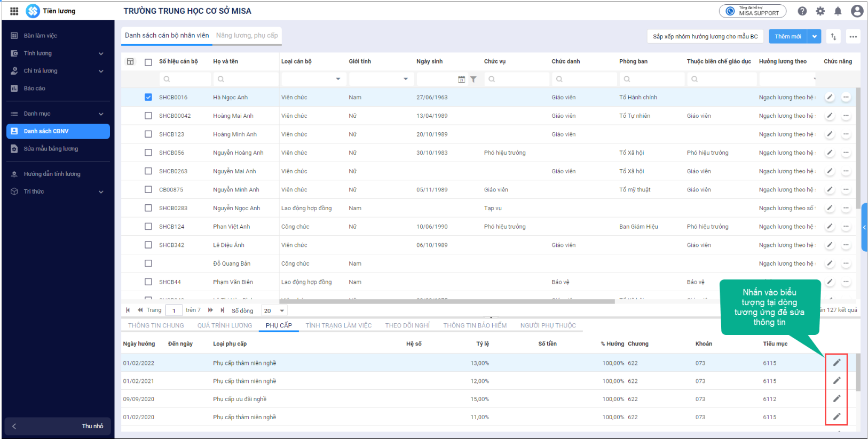
Task: Open the QUÁ TRÌNH LƯƠNG tab
Action: click(224, 325)
